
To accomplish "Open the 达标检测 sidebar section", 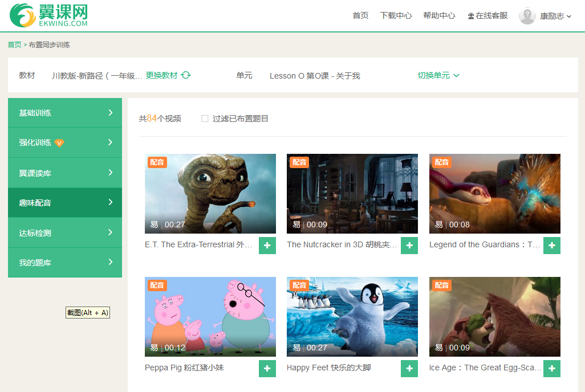I will click(x=65, y=232).
